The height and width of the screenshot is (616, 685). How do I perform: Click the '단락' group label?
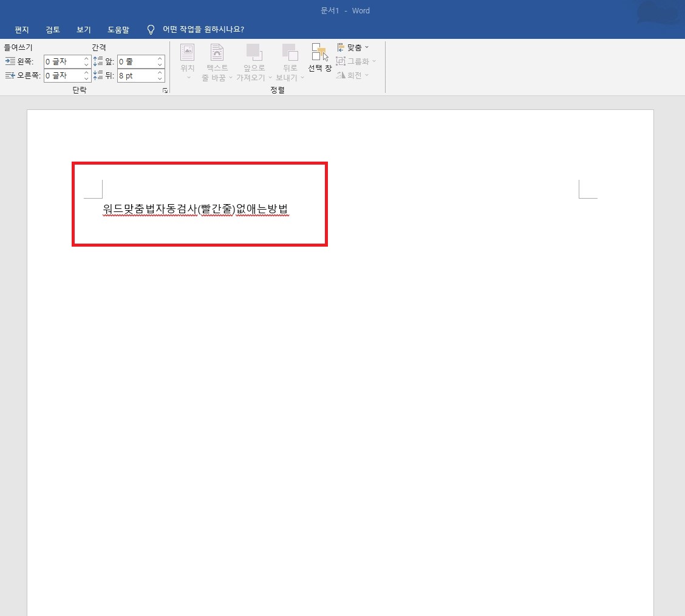click(x=80, y=90)
